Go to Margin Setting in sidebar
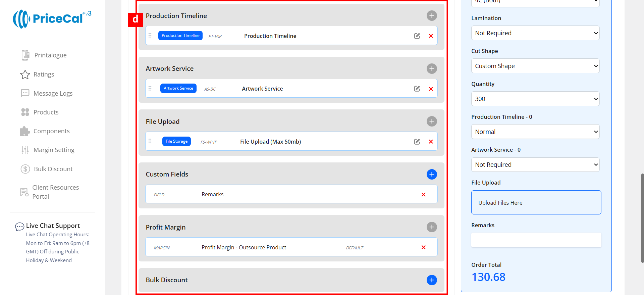This screenshot has width=644, height=295. click(54, 150)
